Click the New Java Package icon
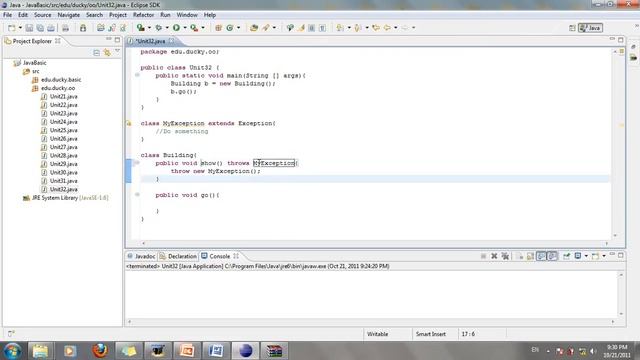 tap(218, 28)
